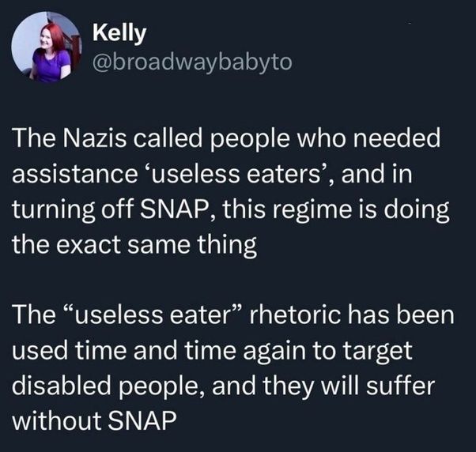The image size is (476, 452).
Task: Open Kelly's profile picture avatar
Action: pyautogui.click(x=46, y=47)
